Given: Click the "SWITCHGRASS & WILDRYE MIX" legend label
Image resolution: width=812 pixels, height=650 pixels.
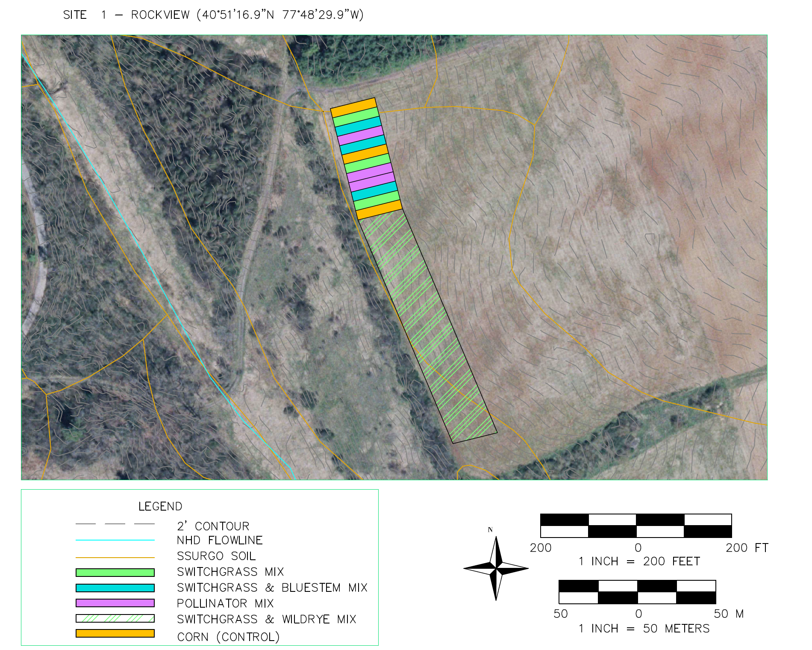Looking at the screenshot, I should (267, 619).
